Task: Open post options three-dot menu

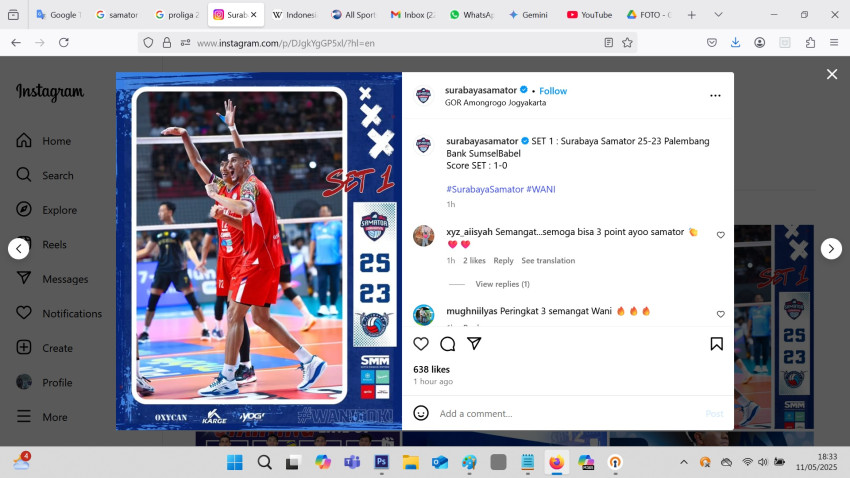Action: click(716, 95)
